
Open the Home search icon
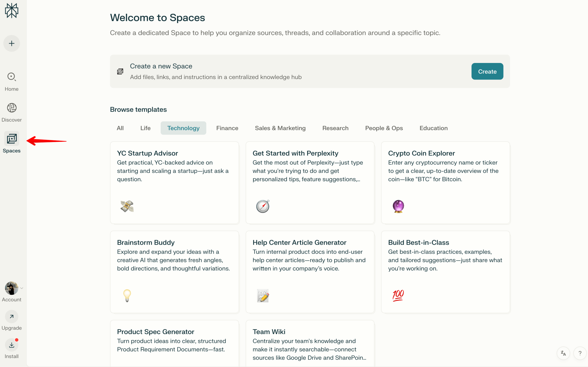pos(12,77)
